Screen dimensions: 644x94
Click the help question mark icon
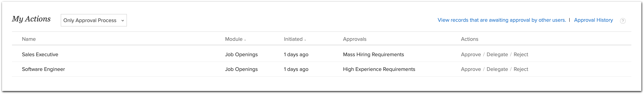pos(623,21)
